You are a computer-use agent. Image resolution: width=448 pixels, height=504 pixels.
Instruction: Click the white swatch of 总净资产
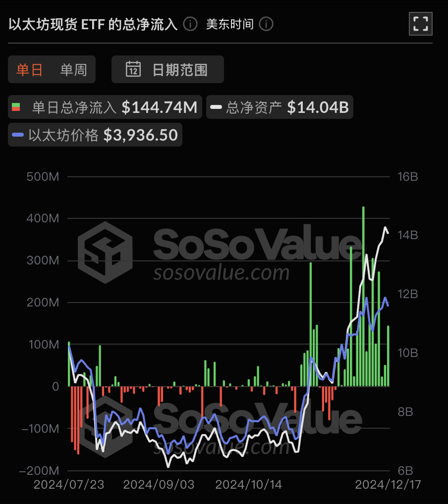point(216,107)
